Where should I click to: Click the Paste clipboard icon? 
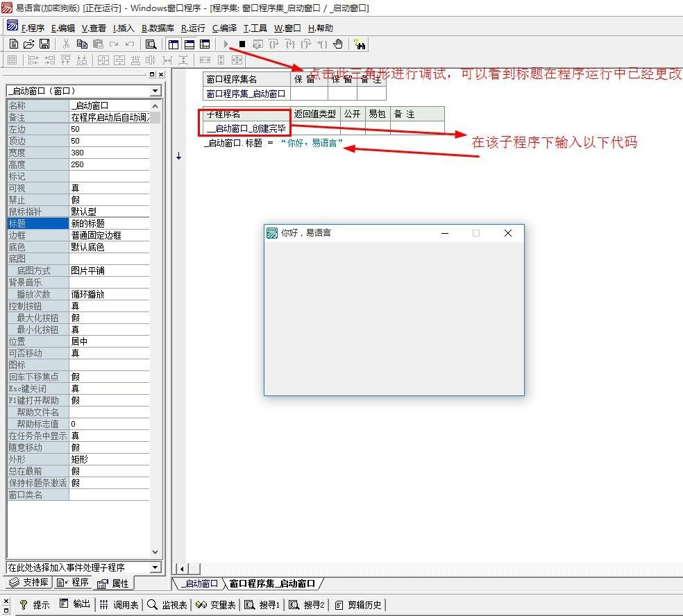click(98, 44)
